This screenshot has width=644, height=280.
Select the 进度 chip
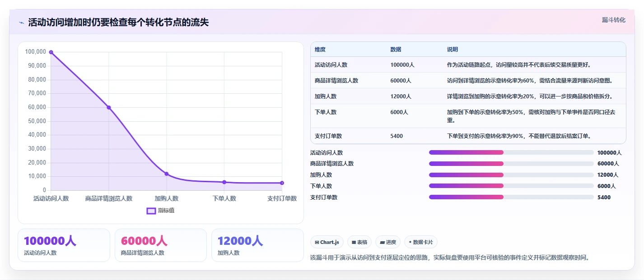388,242
